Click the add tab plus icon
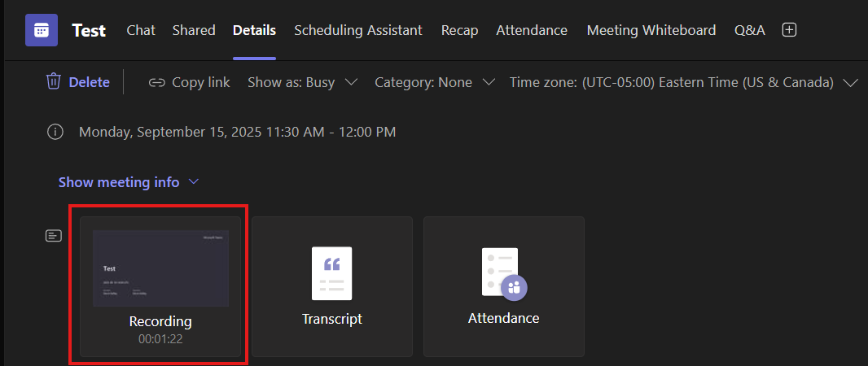The image size is (868, 366). pyautogui.click(x=788, y=30)
